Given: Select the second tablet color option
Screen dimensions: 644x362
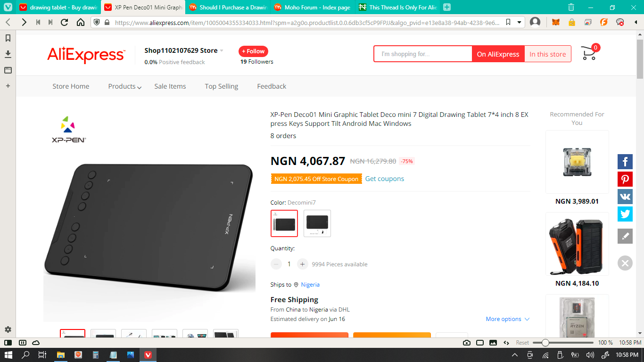Looking at the screenshot, I should 317,223.
